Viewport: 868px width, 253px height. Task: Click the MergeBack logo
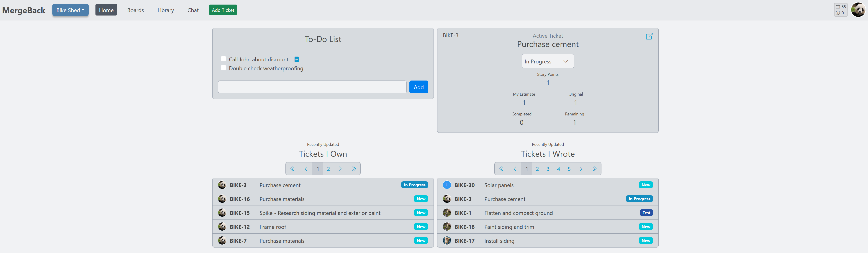click(24, 10)
